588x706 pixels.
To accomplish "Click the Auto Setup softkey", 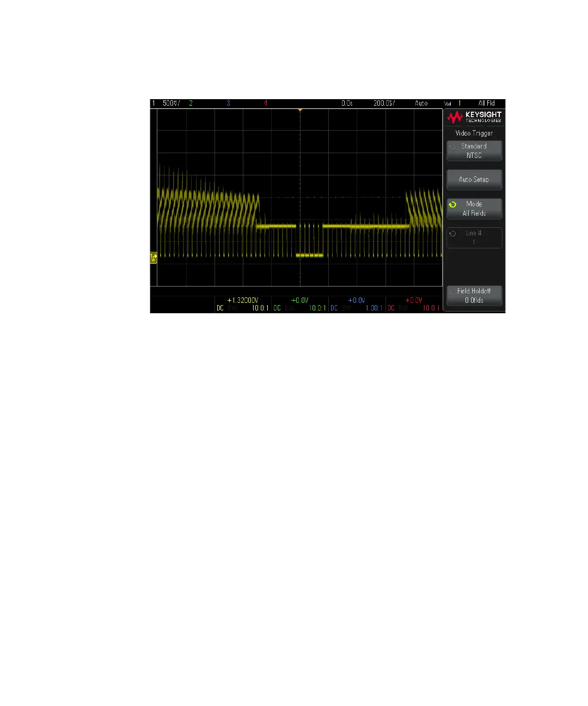I will tap(474, 180).
